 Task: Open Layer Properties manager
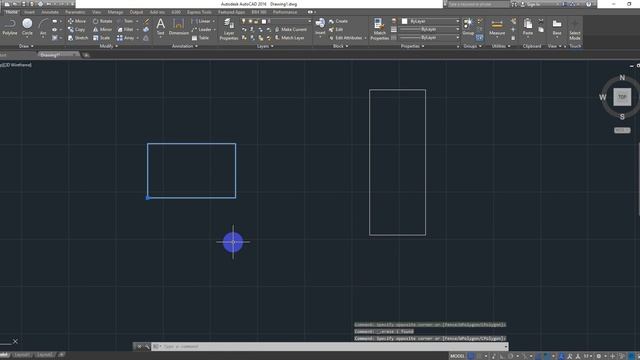pos(229,29)
